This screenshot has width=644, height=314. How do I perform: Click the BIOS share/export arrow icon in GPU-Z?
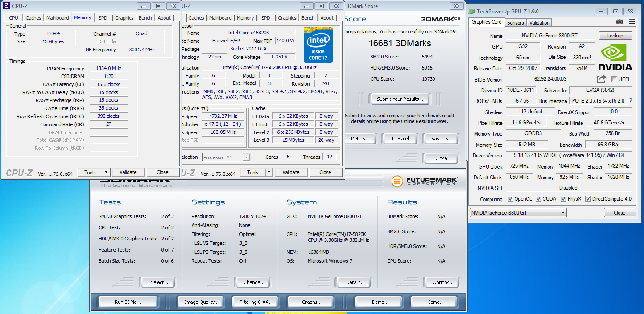tap(601, 79)
